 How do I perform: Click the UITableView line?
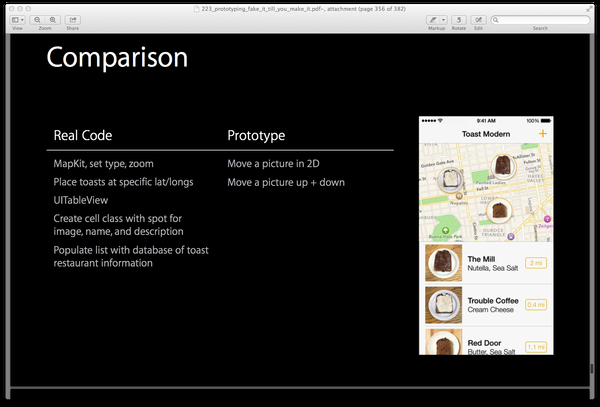click(81, 200)
